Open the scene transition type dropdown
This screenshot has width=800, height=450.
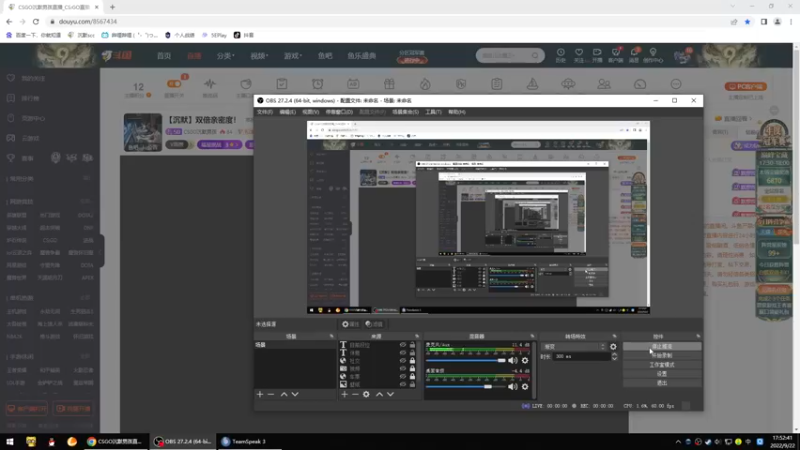pyautogui.click(x=573, y=346)
